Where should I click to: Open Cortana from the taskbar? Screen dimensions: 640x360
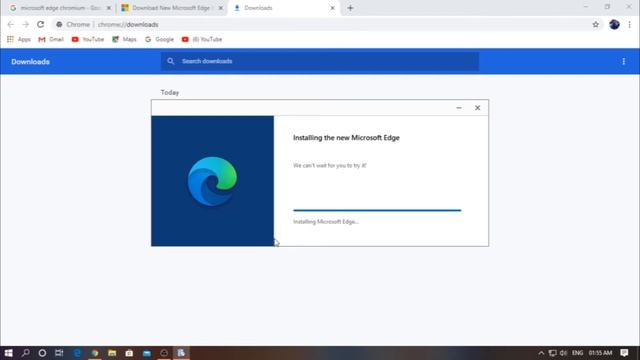point(42,353)
